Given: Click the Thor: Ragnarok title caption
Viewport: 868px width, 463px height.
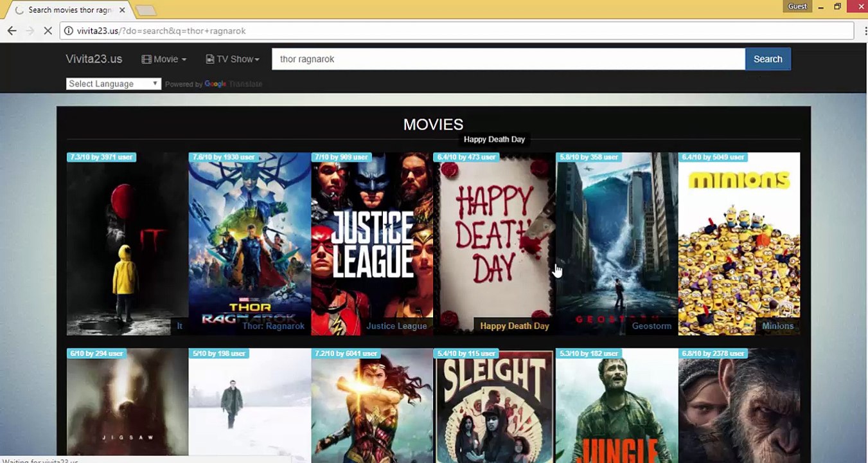Looking at the screenshot, I should [273, 326].
